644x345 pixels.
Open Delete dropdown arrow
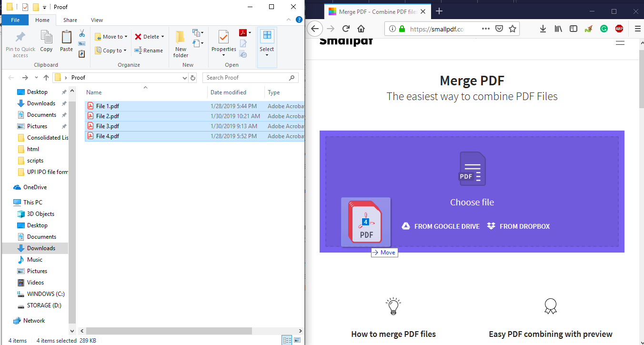pos(162,37)
